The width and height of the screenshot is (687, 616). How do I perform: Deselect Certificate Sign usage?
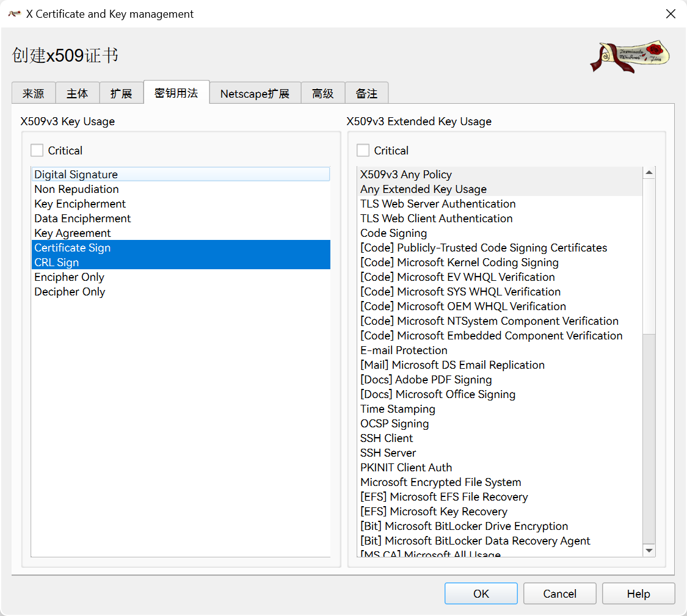[x=181, y=247]
